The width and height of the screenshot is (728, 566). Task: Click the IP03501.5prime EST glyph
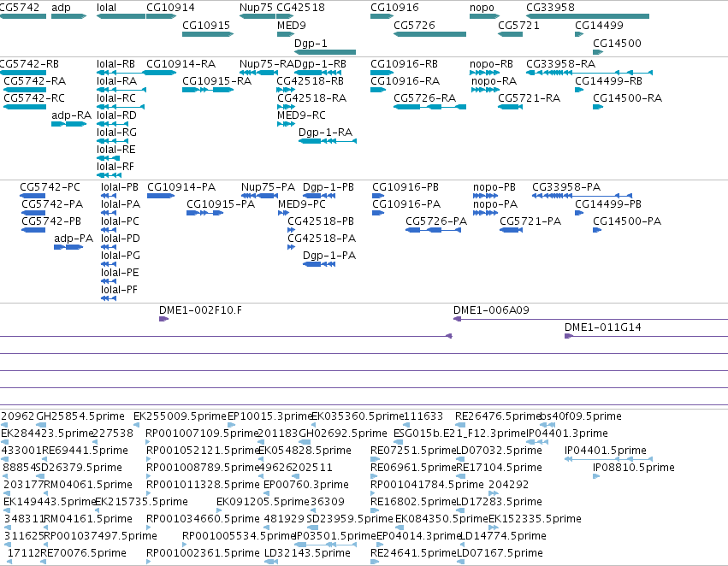325,544
